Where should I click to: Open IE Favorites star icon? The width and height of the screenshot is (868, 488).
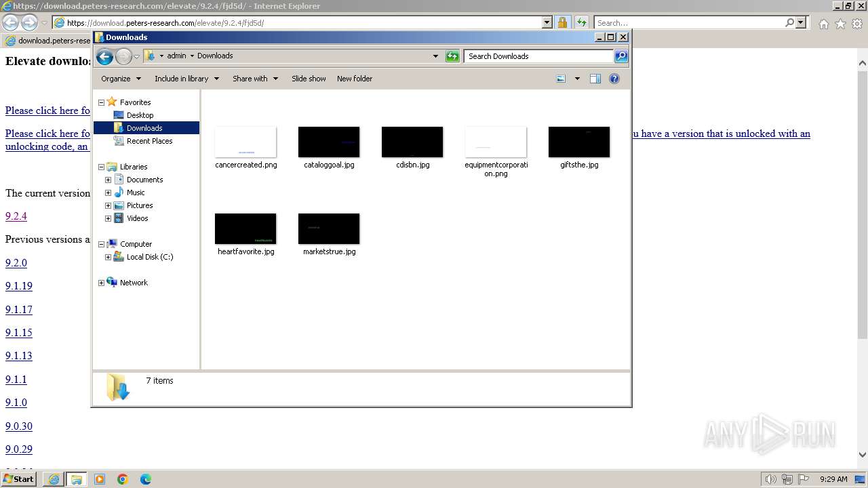(840, 24)
